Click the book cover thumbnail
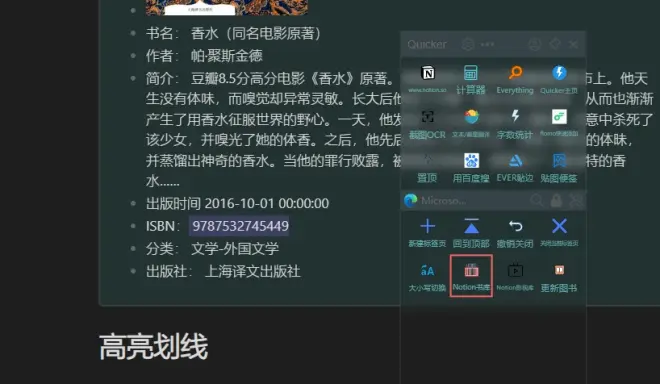This screenshot has height=384, width=660. (226, 7)
